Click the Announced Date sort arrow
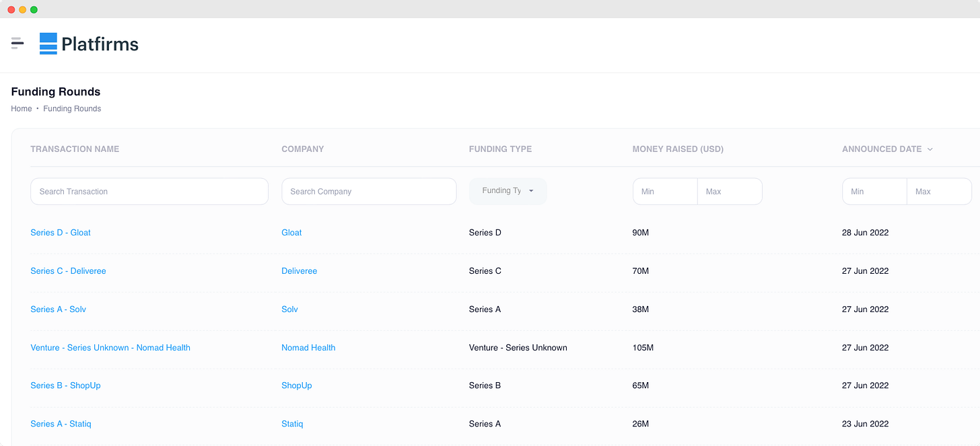The image size is (980, 446). (930, 149)
